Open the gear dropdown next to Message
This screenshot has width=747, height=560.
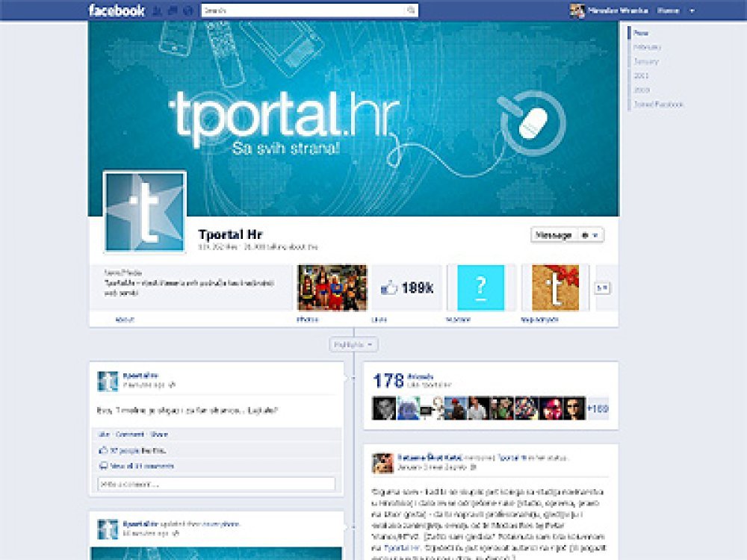(589, 235)
